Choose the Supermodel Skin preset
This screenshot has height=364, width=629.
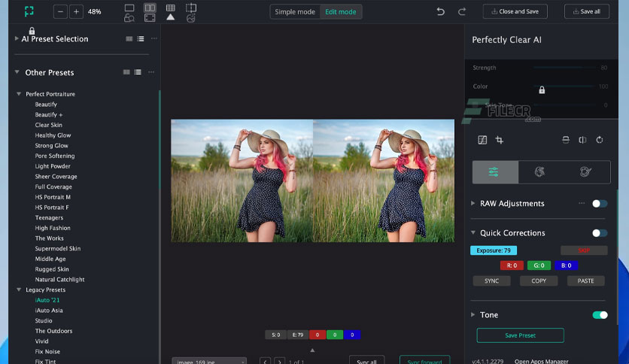(x=57, y=248)
